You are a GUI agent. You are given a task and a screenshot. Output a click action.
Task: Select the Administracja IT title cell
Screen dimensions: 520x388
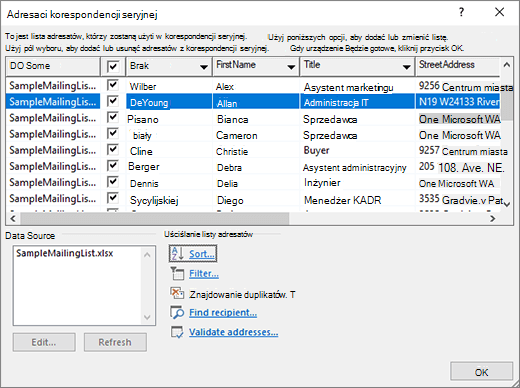357,102
